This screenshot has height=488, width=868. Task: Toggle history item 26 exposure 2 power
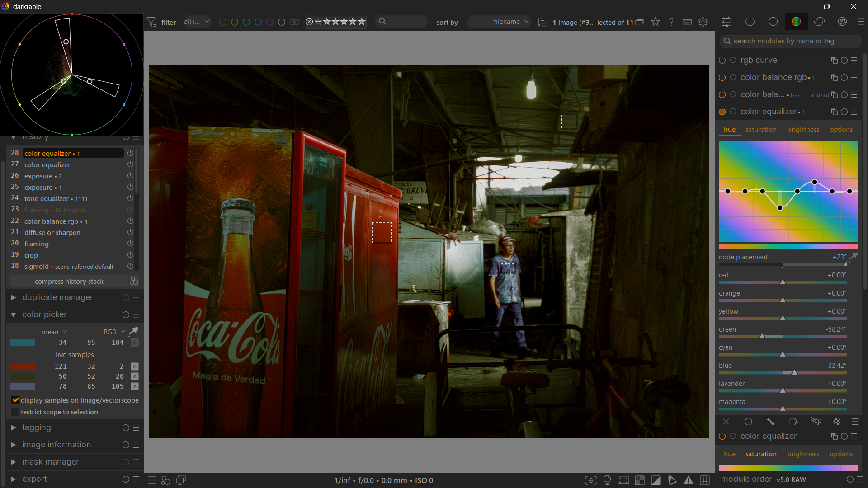tap(130, 176)
